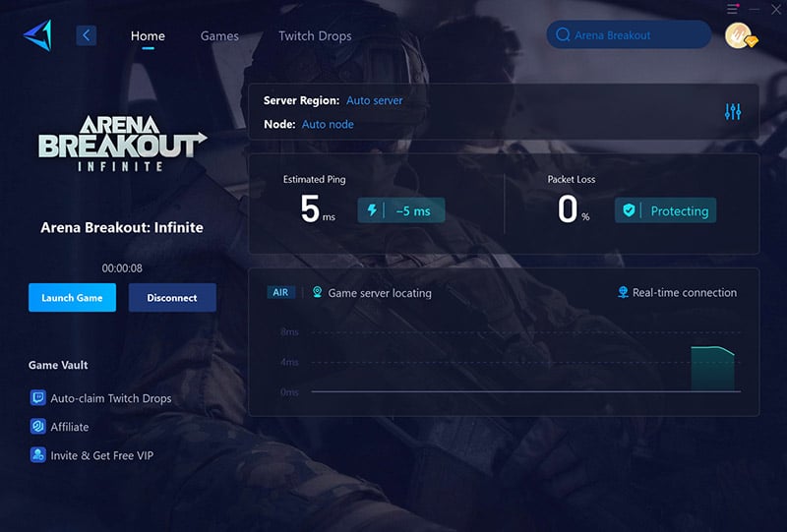The height and width of the screenshot is (532, 787).
Task: Click the AIR mode badge
Action: [x=280, y=293]
